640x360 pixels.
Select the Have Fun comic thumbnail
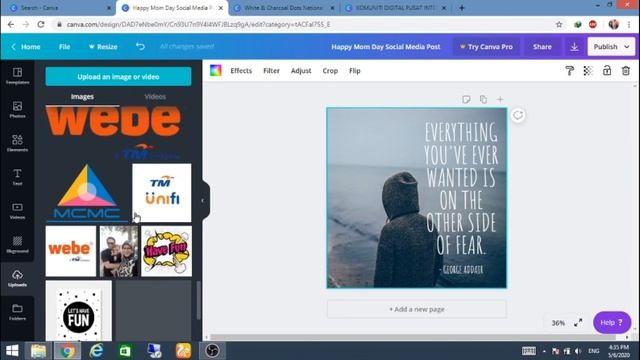point(166,251)
